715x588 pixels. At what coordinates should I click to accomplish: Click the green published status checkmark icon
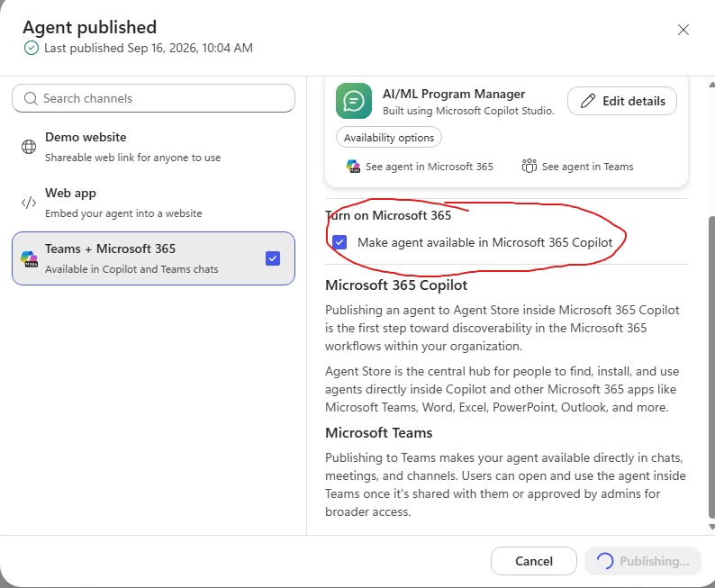[x=31, y=48]
